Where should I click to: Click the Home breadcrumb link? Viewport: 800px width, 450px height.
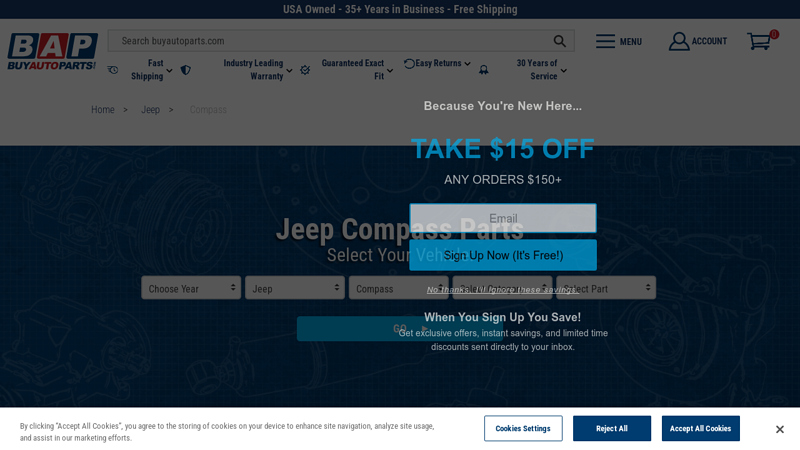click(103, 110)
